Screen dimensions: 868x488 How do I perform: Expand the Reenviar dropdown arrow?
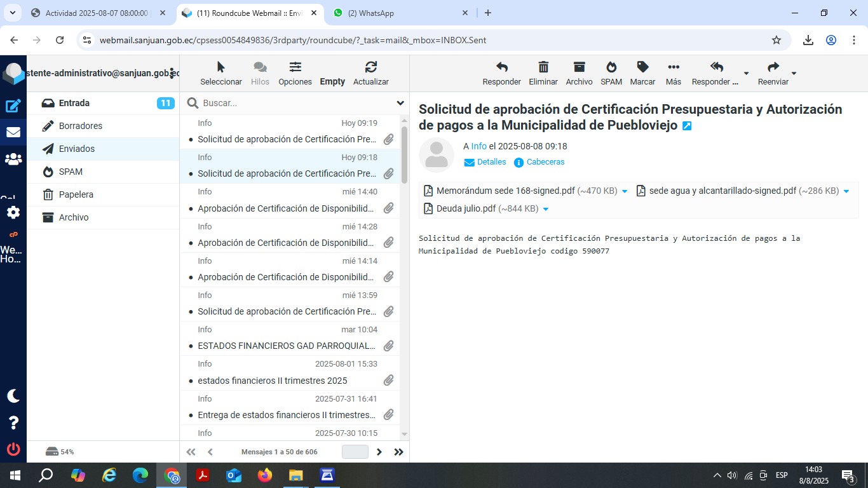(x=794, y=73)
